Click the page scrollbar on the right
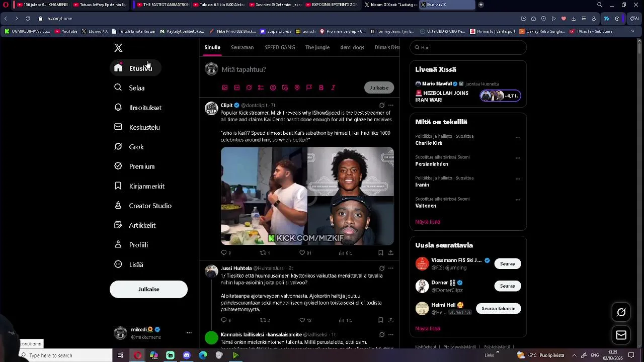This screenshot has height=362, width=644. coord(639,48)
